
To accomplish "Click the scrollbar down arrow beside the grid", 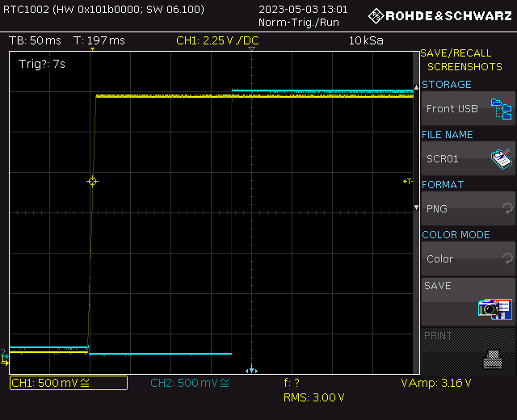I will pyautogui.click(x=416, y=208).
